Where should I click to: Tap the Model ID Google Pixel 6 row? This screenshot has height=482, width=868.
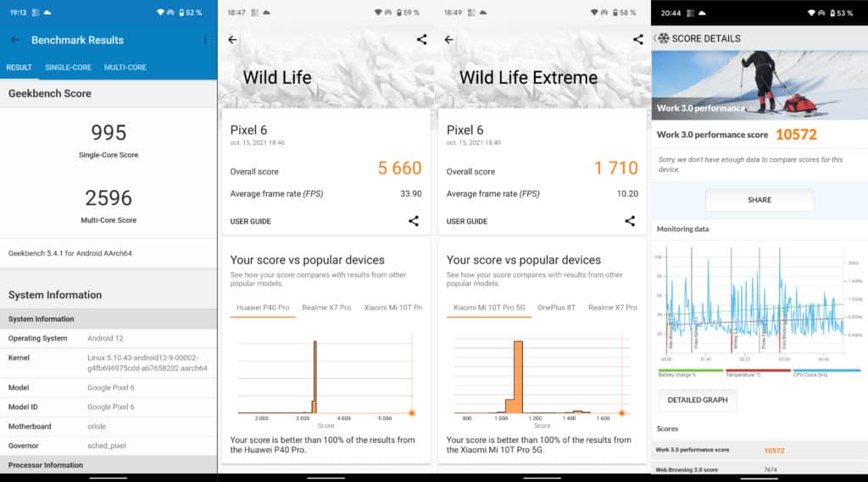(x=108, y=407)
